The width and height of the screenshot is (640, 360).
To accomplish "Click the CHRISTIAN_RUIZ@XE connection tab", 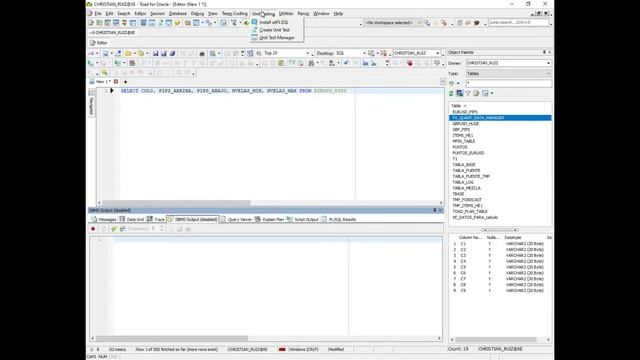I will [x=112, y=33].
